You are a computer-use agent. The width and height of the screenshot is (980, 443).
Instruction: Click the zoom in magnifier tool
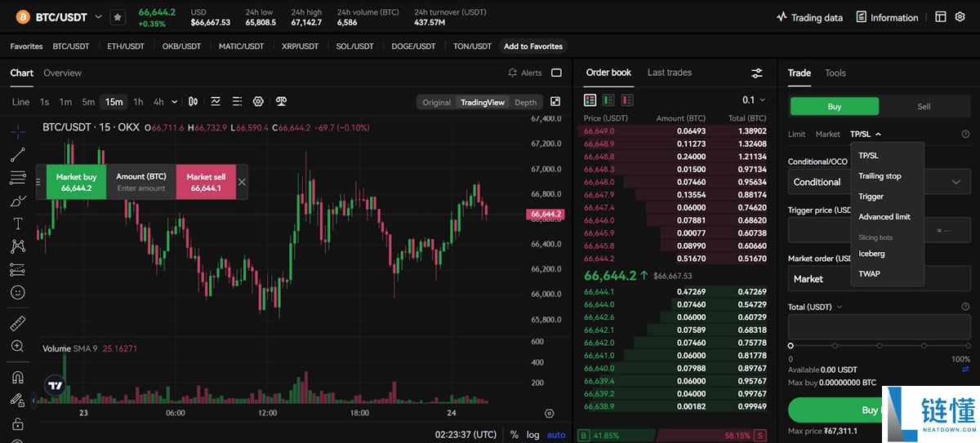[18, 346]
